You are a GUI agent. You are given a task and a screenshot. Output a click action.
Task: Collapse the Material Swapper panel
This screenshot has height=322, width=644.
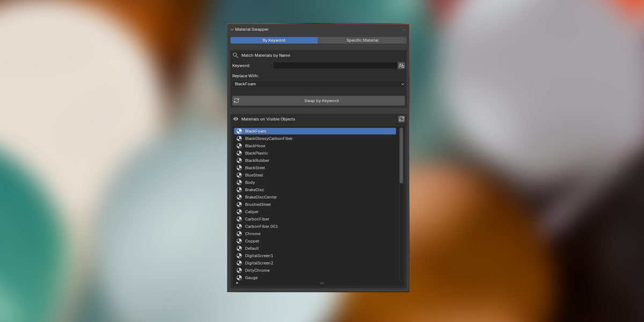pyautogui.click(x=232, y=30)
